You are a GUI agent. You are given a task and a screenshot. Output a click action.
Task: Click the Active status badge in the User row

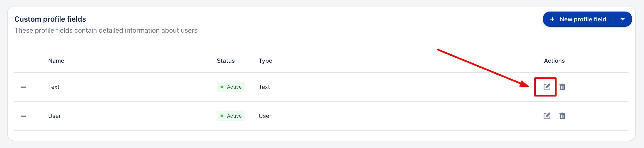click(231, 116)
